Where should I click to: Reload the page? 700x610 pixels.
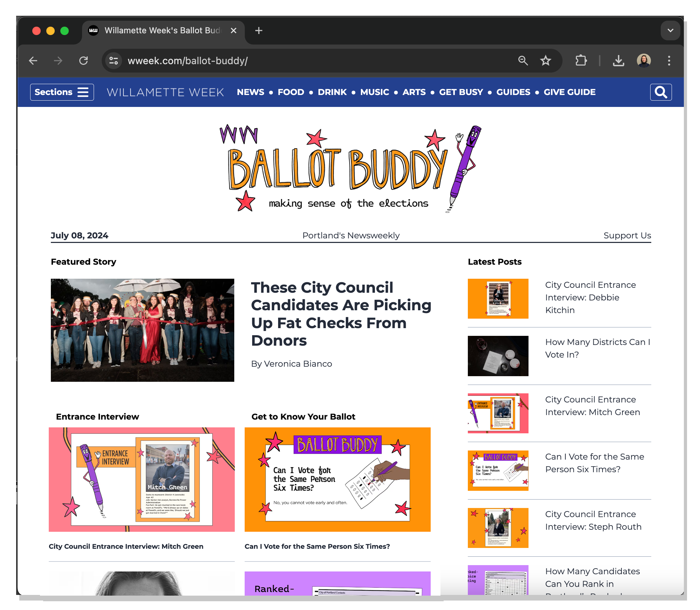tap(83, 61)
